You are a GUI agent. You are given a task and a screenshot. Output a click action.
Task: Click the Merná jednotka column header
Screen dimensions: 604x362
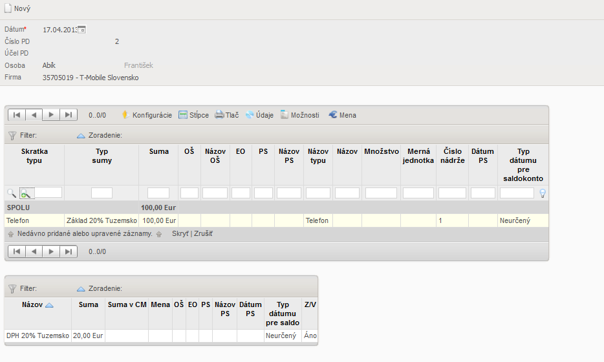coord(418,156)
